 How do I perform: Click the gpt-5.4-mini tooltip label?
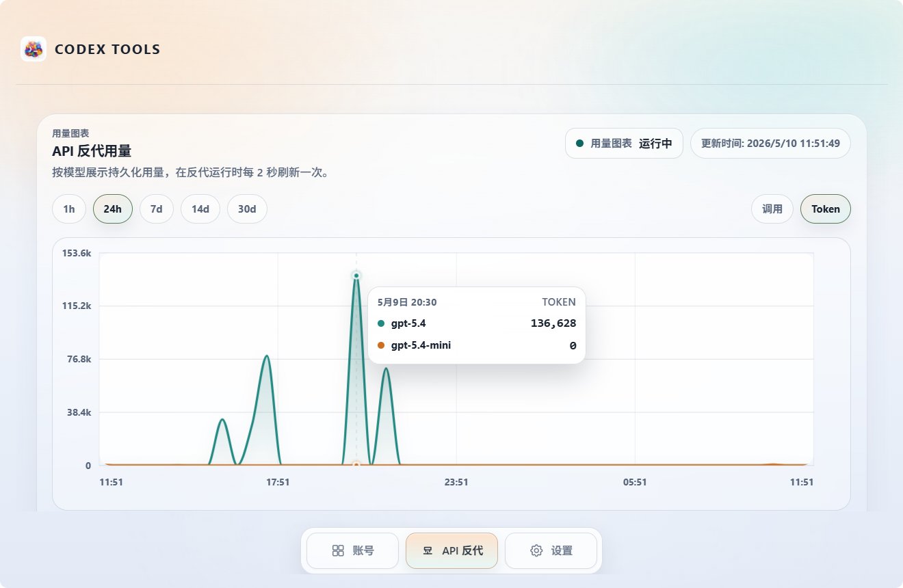pos(421,345)
